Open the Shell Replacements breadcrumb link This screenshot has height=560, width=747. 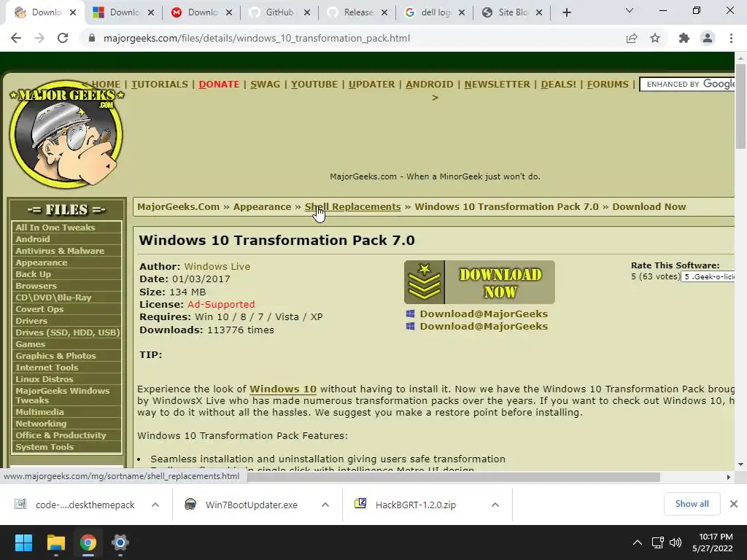[352, 206]
